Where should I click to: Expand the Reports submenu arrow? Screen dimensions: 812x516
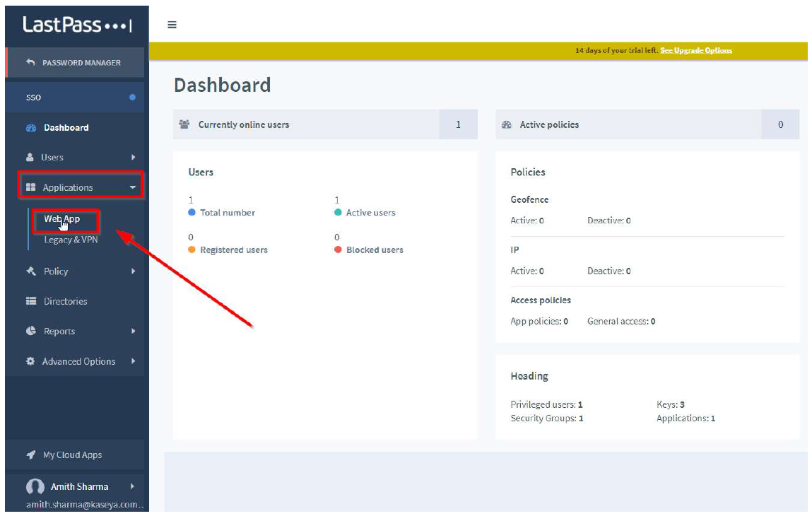point(133,331)
